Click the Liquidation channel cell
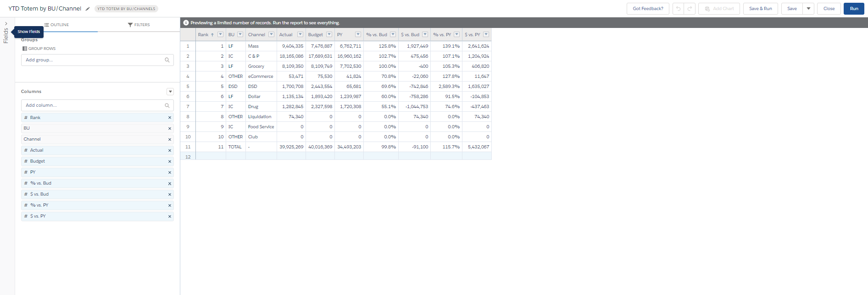The width and height of the screenshot is (868, 295). (x=261, y=117)
